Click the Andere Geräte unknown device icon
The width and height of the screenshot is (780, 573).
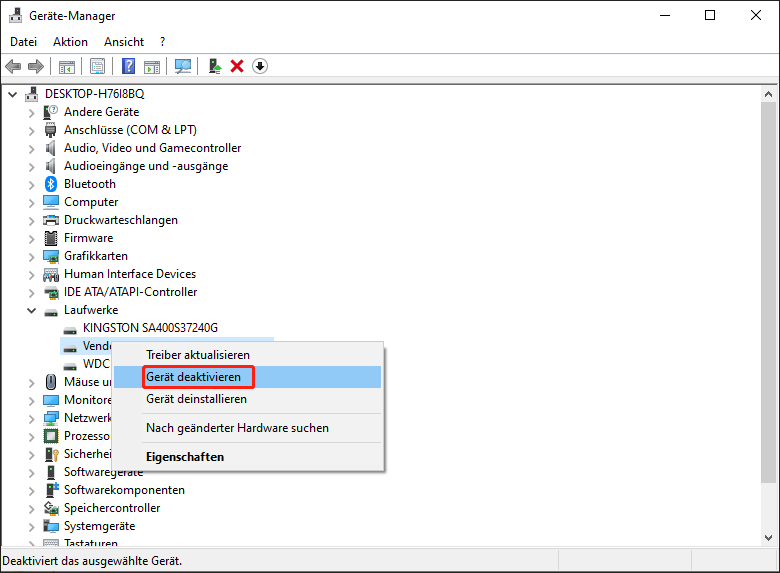point(51,112)
